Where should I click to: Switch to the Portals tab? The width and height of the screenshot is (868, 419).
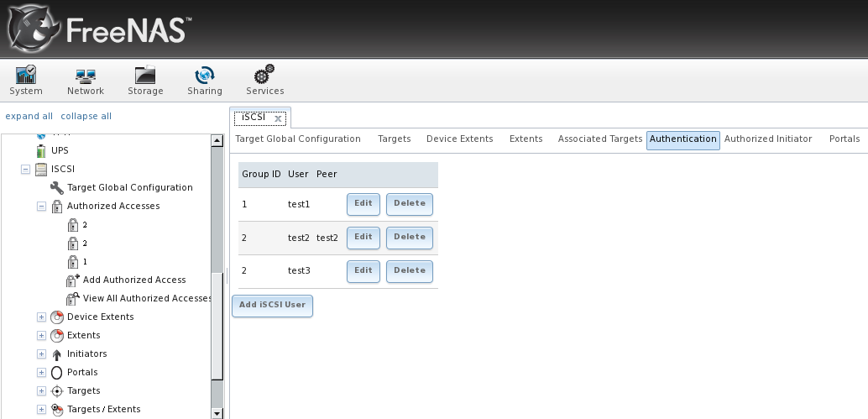(x=844, y=139)
